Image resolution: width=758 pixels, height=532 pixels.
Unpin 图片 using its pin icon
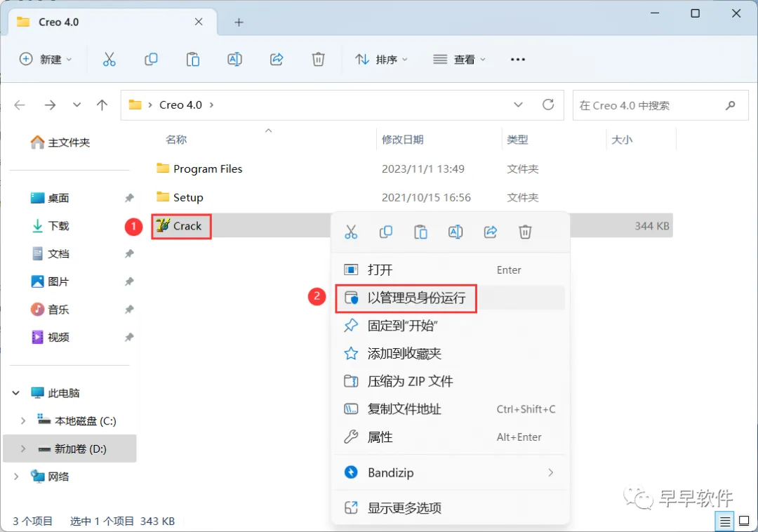click(129, 281)
